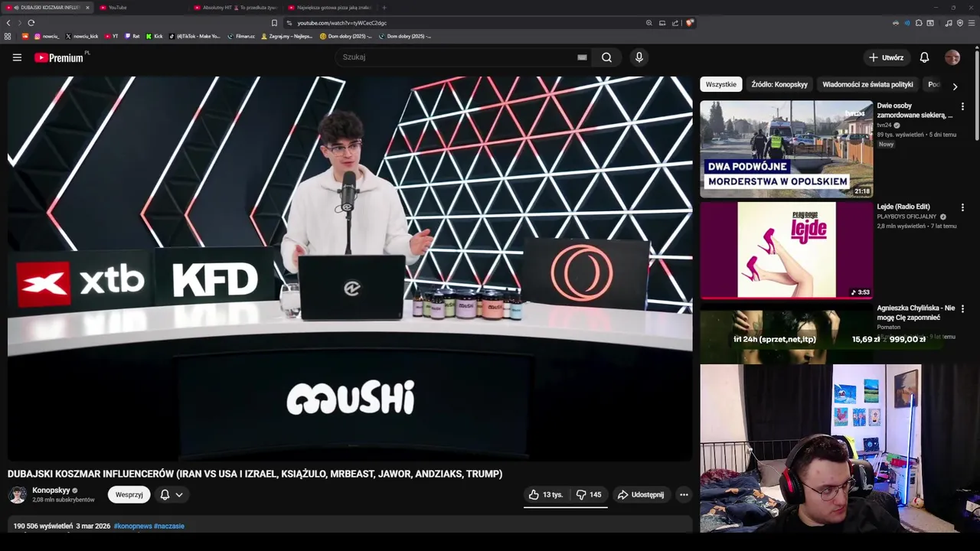Screen dimensions: 980x551
Task: Open a new browser tab with plus
Action: [384, 8]
